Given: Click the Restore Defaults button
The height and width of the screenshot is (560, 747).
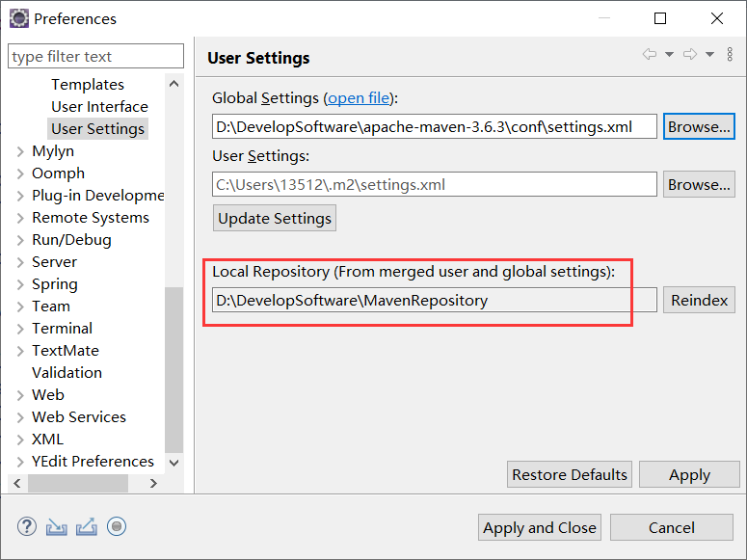Looking at the screenshot, I should click(x=570, y=474).
